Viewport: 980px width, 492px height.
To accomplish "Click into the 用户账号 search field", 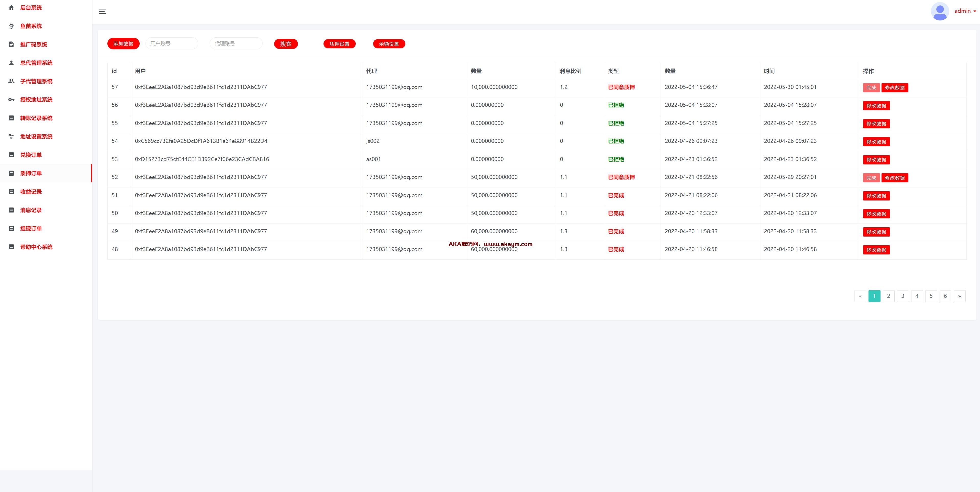I will click(x=172, y=43).
